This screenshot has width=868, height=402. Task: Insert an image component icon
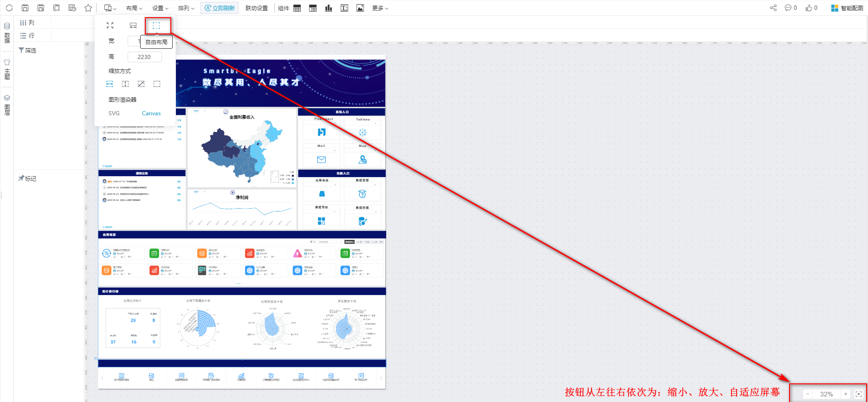pos(360,8)
